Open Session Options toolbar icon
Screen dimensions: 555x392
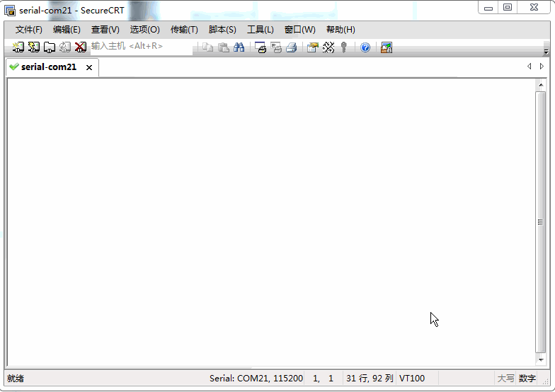click(x=313, y=47)
